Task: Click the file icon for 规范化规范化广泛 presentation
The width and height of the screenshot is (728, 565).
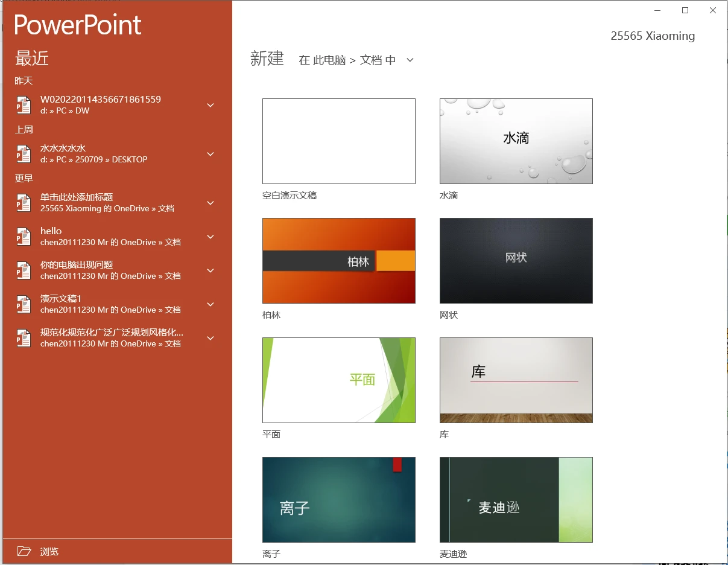Action: click(23, 338)
